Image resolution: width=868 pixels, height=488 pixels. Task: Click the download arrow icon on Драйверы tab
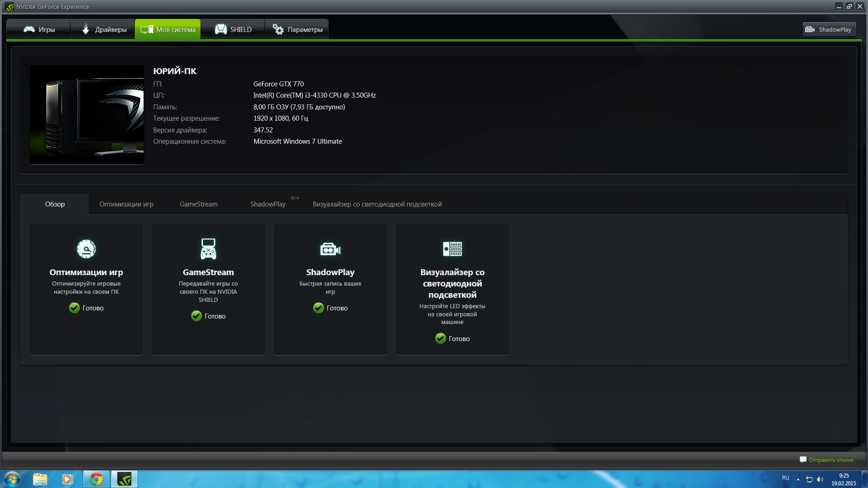(x=85, y=29)
